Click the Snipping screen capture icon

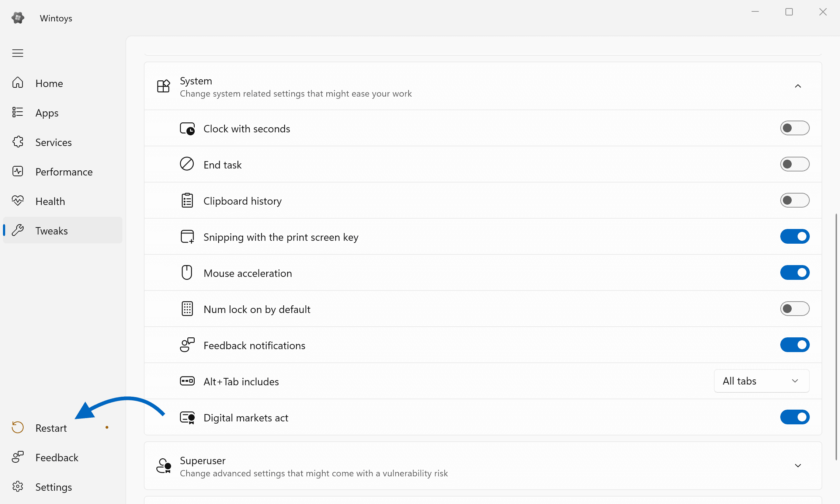click(187, 236)
